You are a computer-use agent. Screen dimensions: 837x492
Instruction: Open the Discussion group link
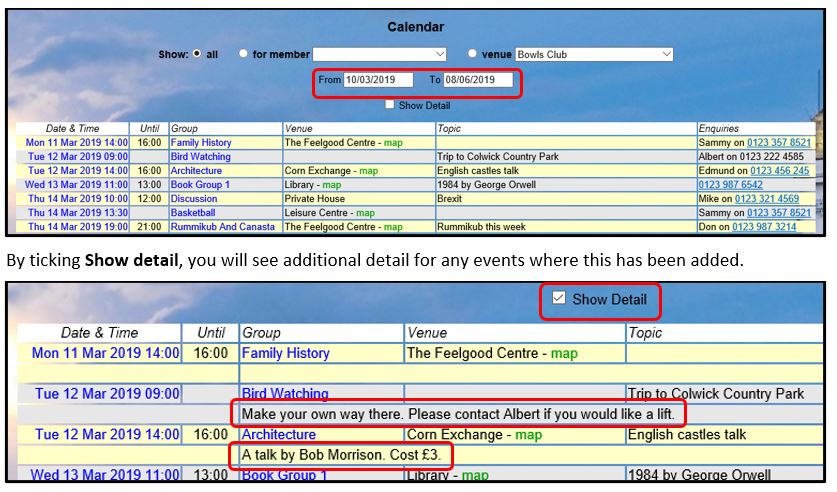tap(194, 199)
